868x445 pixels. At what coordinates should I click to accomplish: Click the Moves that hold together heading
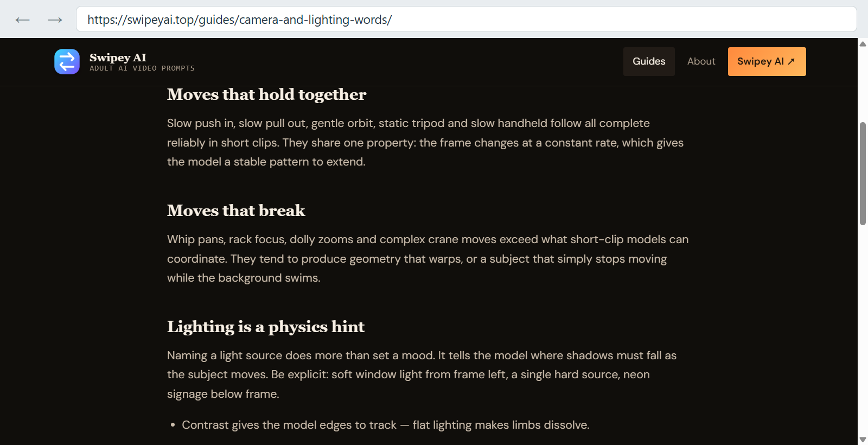coord(267,94)
